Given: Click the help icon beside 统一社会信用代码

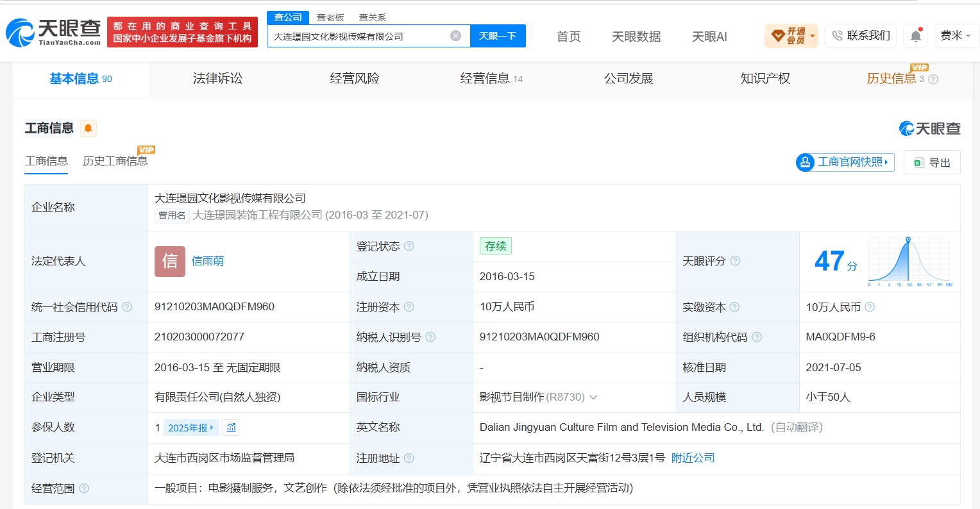Looking at the screenshot, I should point(127,307).
